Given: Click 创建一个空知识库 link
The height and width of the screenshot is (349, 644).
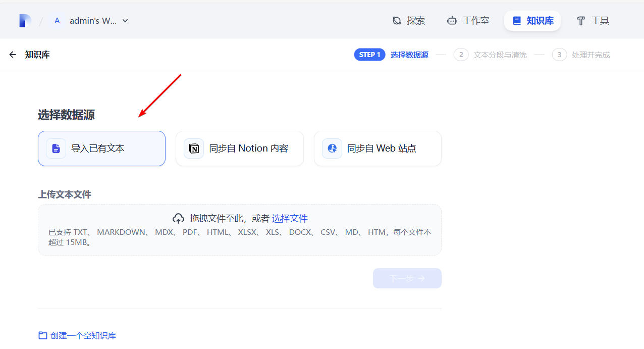Looking at the screenshot, I should click(x=83, y=335).
